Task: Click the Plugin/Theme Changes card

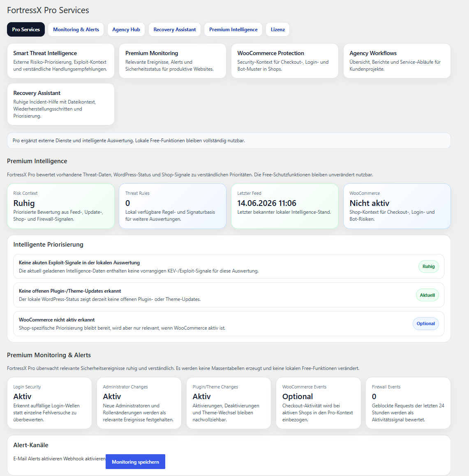Action: (x=229, y=403)
